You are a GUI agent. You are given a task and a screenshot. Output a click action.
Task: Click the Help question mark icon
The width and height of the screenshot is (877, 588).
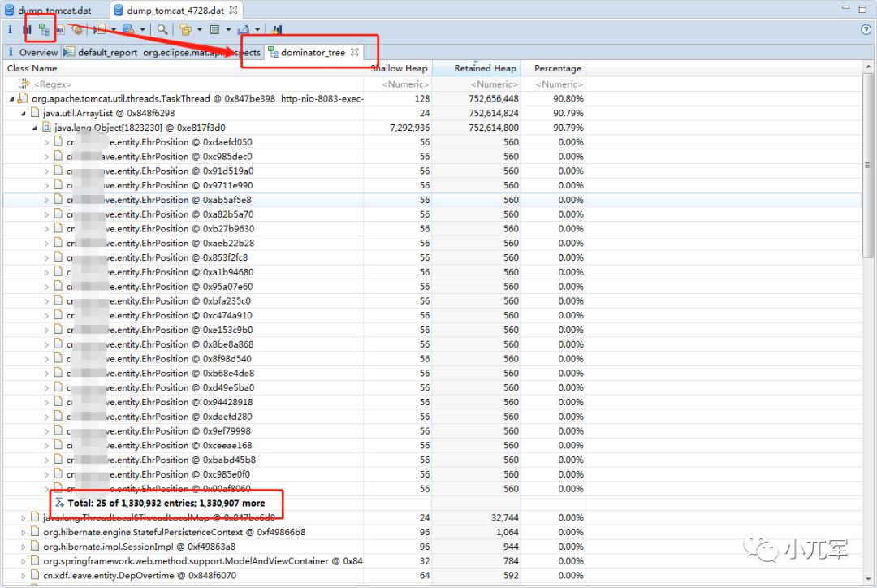tap(866, 30)
